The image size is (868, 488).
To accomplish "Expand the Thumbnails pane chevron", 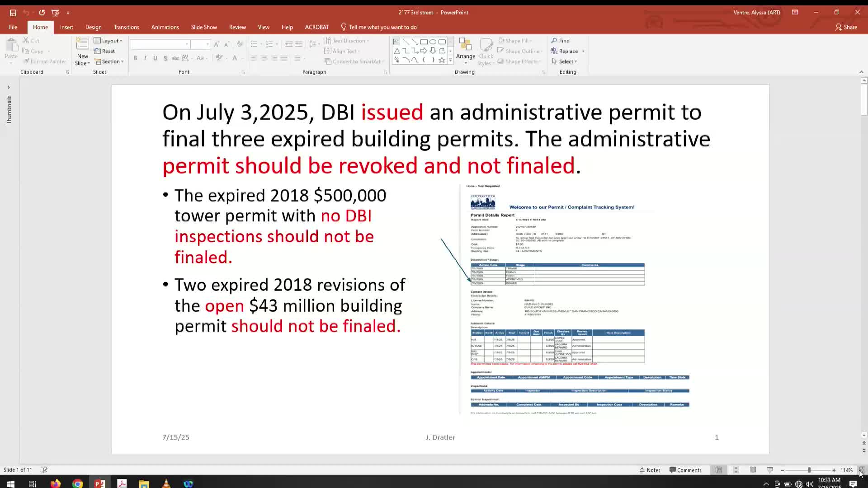I will (9, 87).
